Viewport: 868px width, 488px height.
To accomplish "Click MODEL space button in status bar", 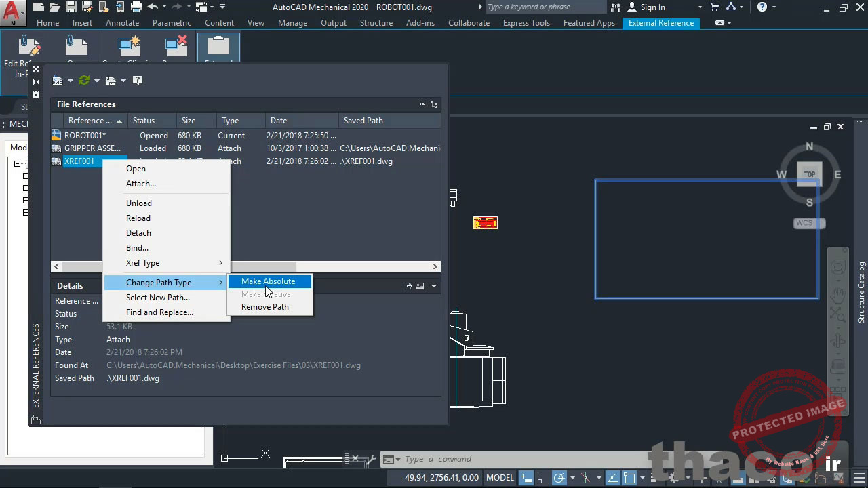I will tap(500, 478).
